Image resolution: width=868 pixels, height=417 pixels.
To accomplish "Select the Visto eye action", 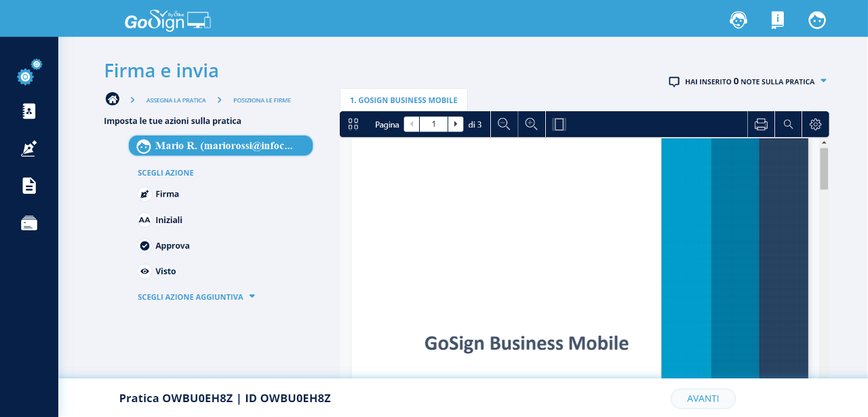I will [165, 271].
